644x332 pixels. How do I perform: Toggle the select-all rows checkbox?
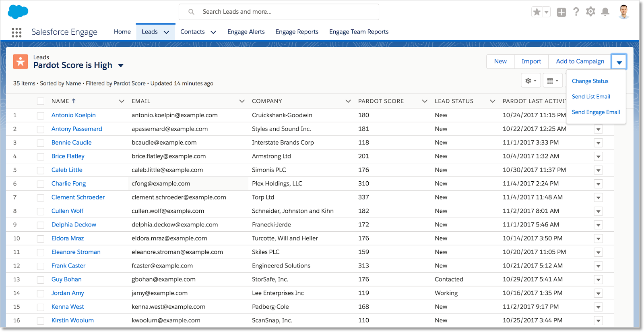[x=41, y=101]
